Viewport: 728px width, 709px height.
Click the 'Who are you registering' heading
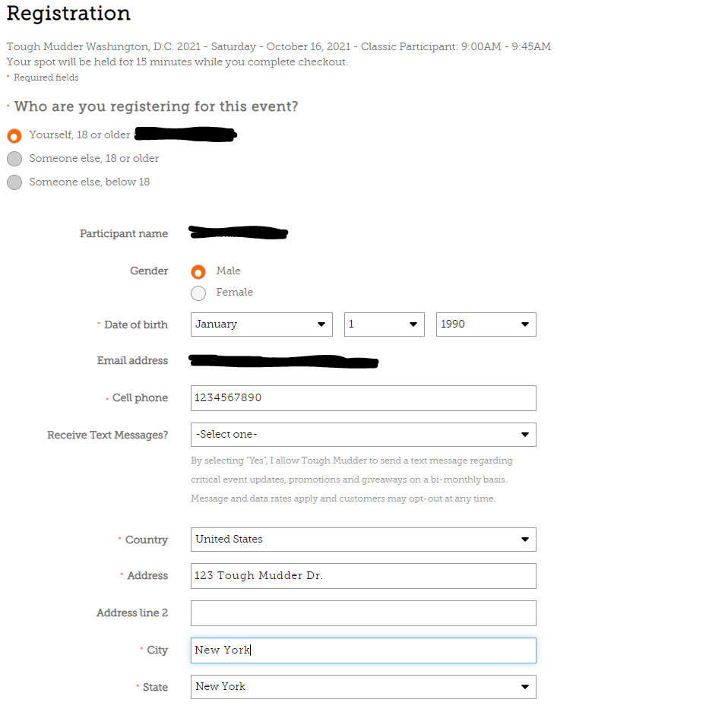pyautogui.click(x=156, y=106)
